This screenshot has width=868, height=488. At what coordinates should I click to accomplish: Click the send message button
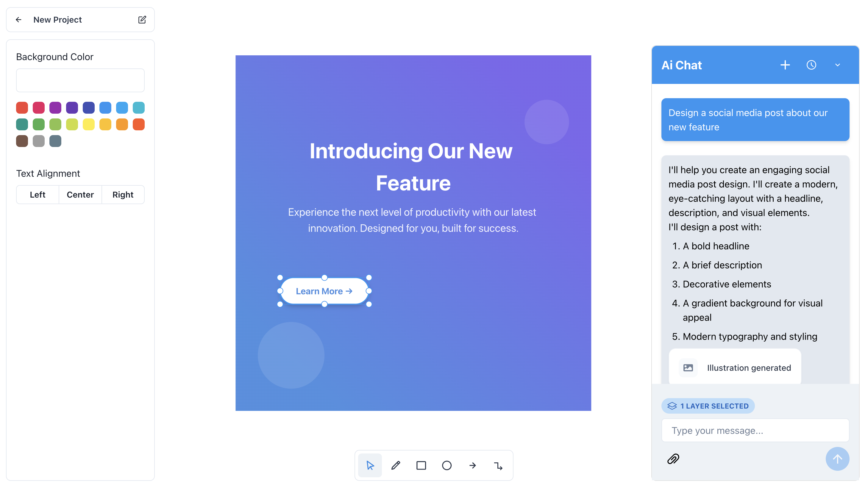838,459
